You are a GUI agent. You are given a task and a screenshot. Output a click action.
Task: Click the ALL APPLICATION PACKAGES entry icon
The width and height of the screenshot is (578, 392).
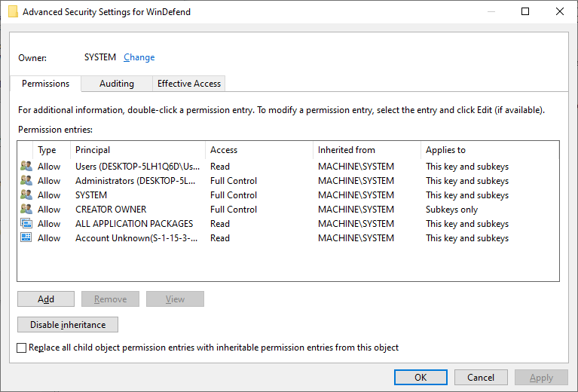click(26, 224)
